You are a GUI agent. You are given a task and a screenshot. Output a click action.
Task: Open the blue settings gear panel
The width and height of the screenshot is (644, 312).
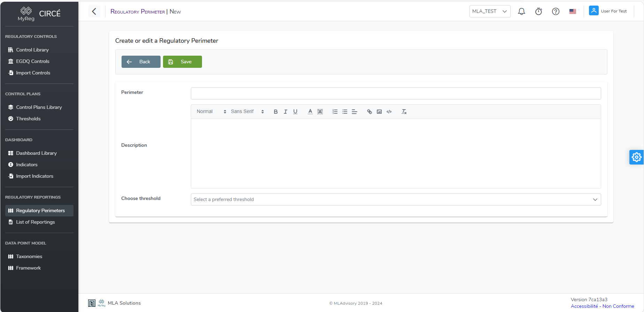pos(636,157)
